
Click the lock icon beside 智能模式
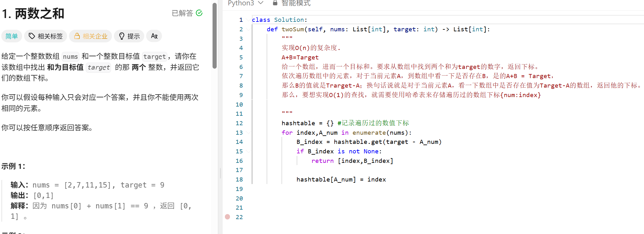(x=275, y=3)
